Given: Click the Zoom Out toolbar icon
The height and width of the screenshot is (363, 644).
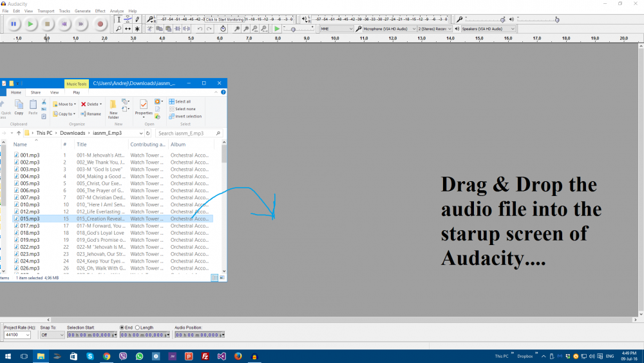Looking at the screenshot, I should click(246, 29).
